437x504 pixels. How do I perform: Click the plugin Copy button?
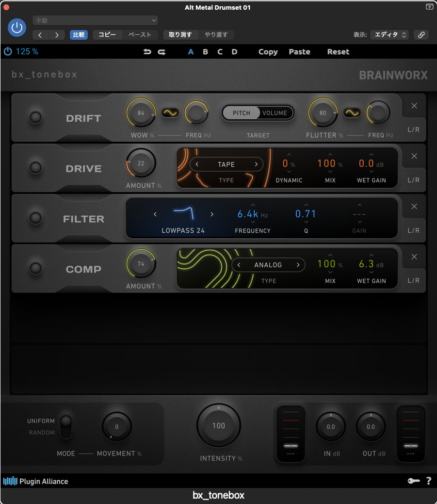pyautogui.click(x=268, y=52)
